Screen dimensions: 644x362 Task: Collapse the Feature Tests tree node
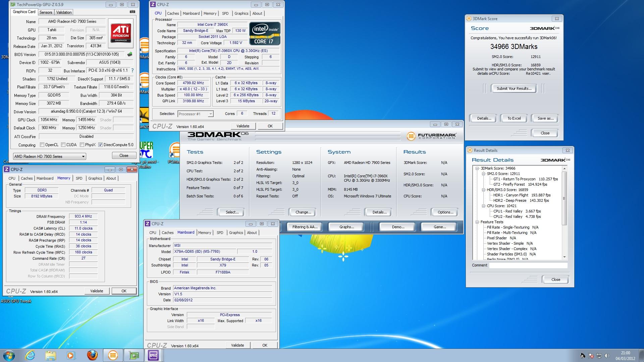click(477, 222)
